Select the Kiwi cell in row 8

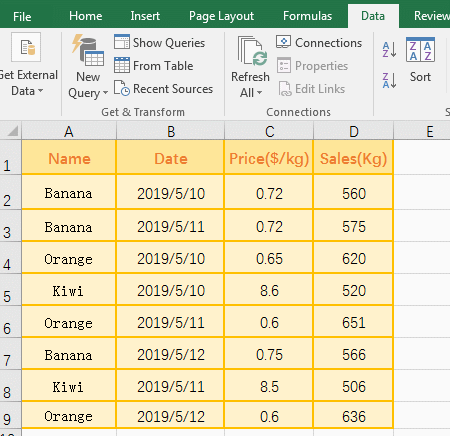[69, 385]
